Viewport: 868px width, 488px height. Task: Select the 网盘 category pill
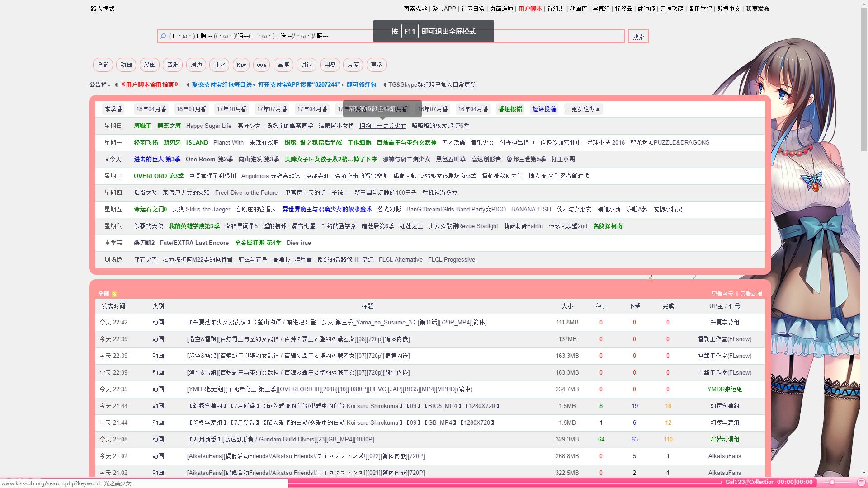330,65
